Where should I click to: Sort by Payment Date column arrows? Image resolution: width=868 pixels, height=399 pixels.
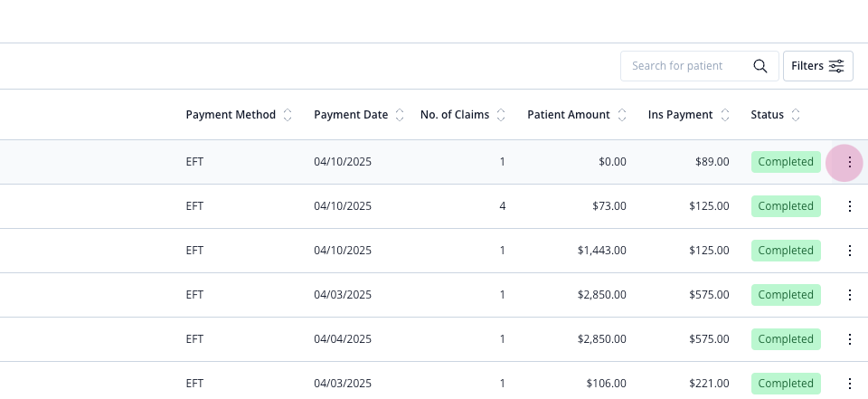399,115
